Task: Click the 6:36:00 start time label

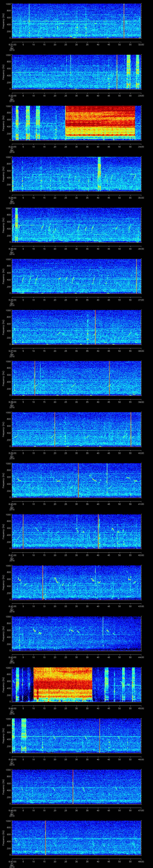Action: [x=12, y=300]
